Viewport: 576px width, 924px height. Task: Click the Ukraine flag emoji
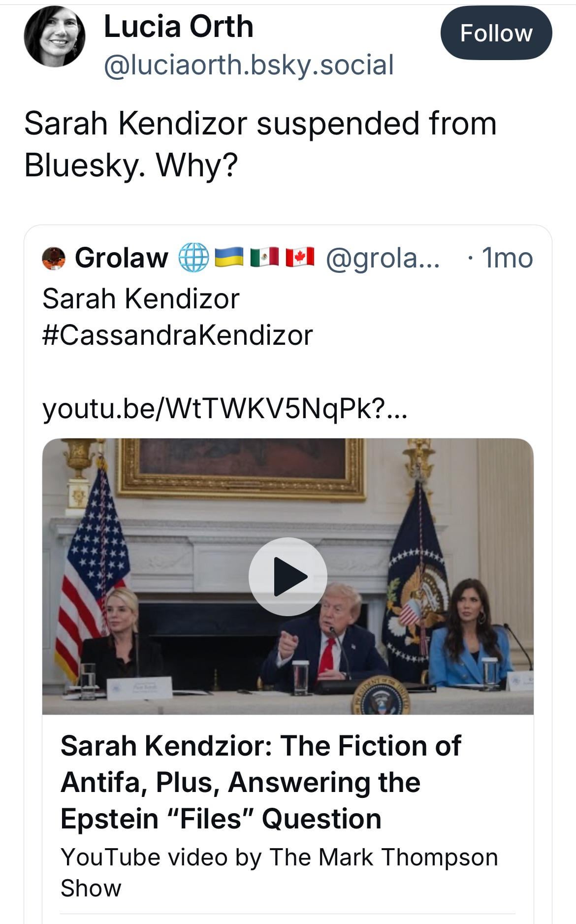click(x=229, y=257)
